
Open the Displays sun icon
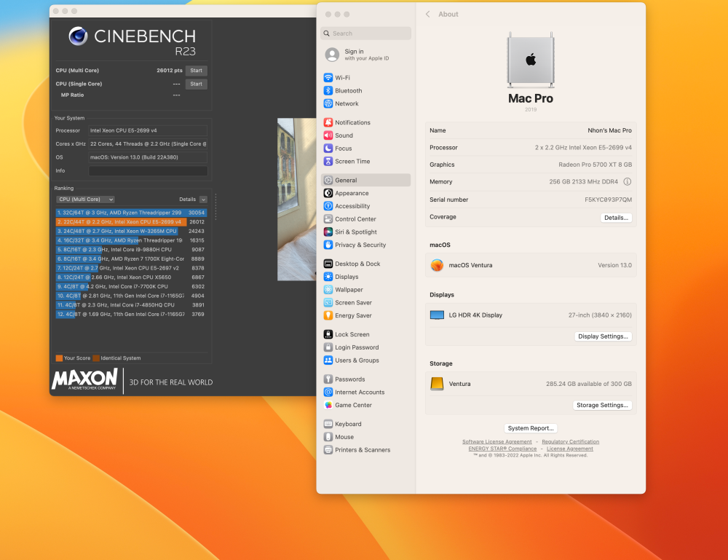click(328, 277)
